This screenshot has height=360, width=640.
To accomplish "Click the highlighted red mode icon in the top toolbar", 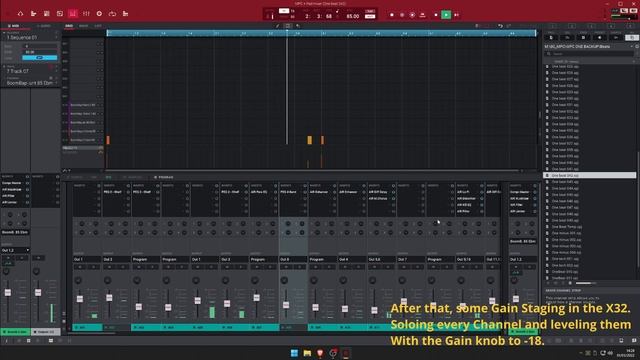I will pos(73,13).
